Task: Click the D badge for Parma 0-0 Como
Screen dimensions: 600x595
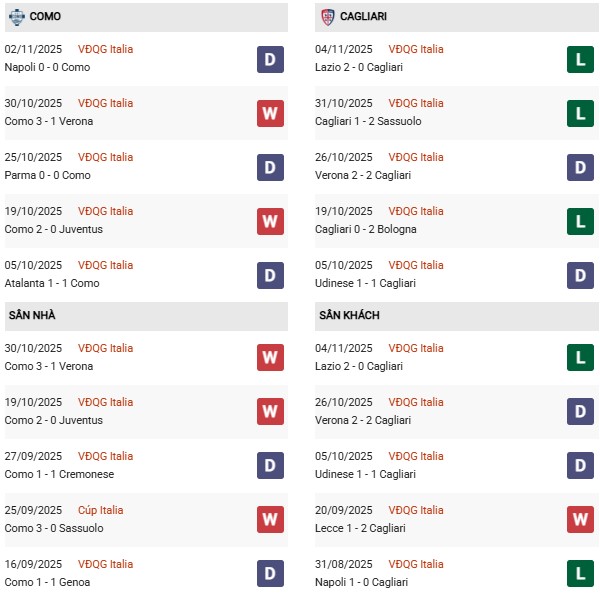Action: (x=270, y=167)
